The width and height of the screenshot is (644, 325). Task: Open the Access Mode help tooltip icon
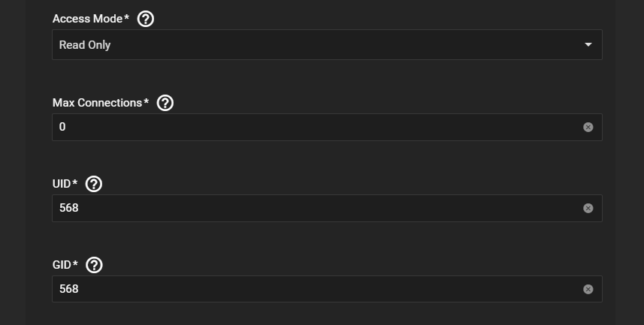click(x=146, y=19)
